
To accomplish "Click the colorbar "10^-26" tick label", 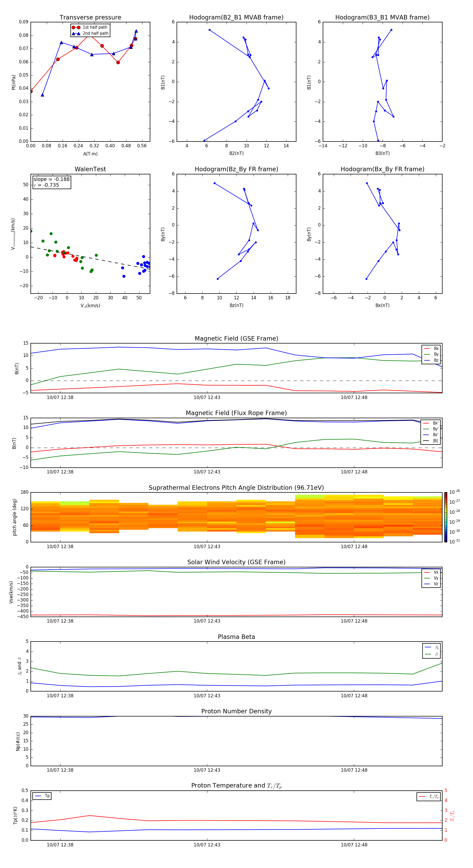I will pos(455,492).
